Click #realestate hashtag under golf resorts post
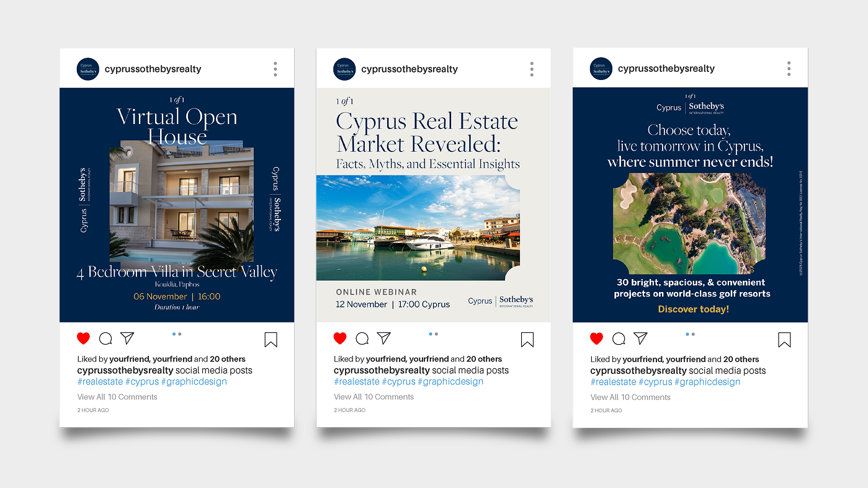Image resolution: width=868 pixels, height=488 pixels. [x=614, y=382]
